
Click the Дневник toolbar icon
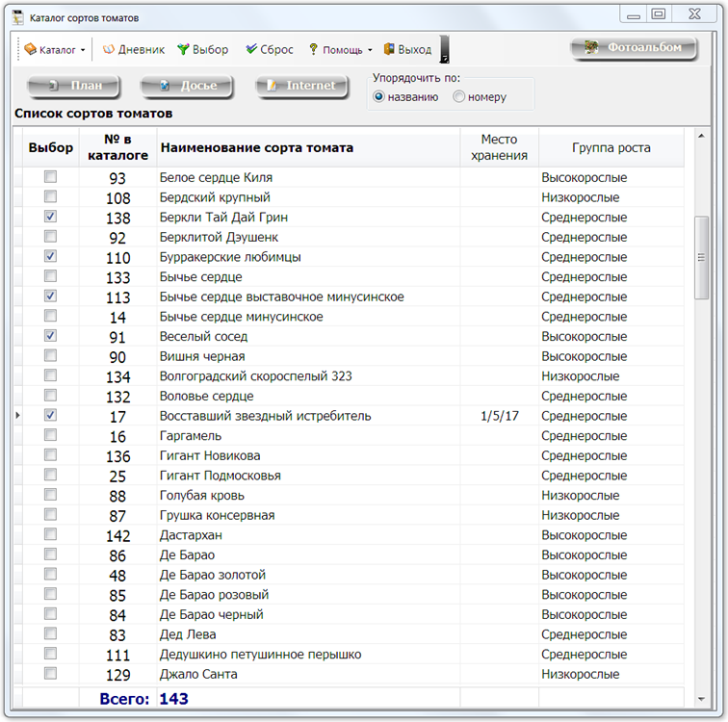[x=109, y=50]
